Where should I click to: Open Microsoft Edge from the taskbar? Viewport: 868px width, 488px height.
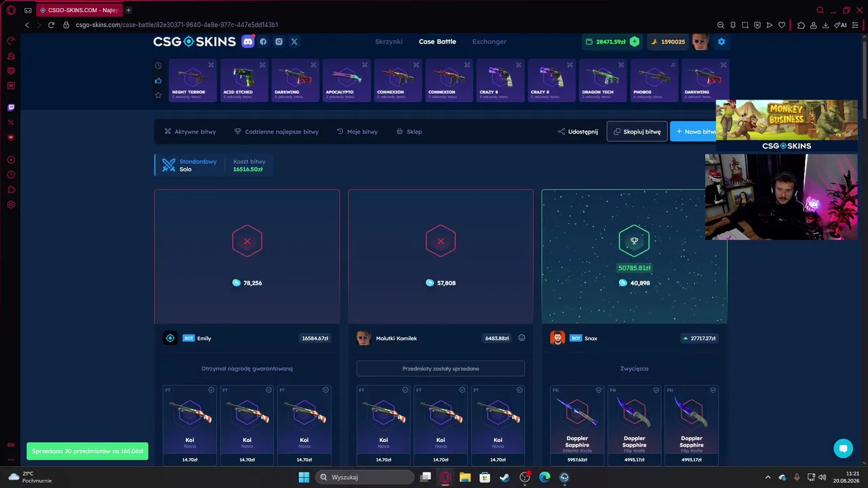[545, 477]
